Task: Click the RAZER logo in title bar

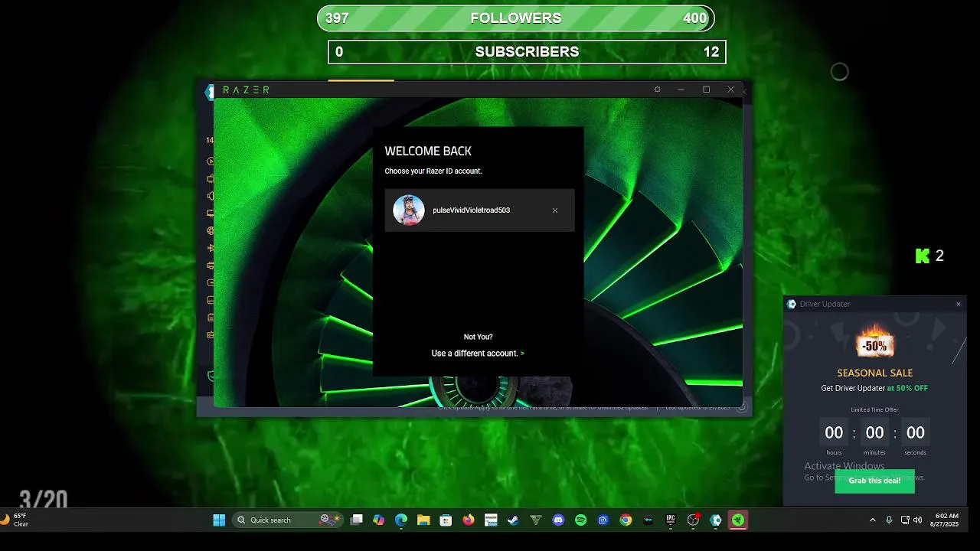Action: (x=246, y=90)
